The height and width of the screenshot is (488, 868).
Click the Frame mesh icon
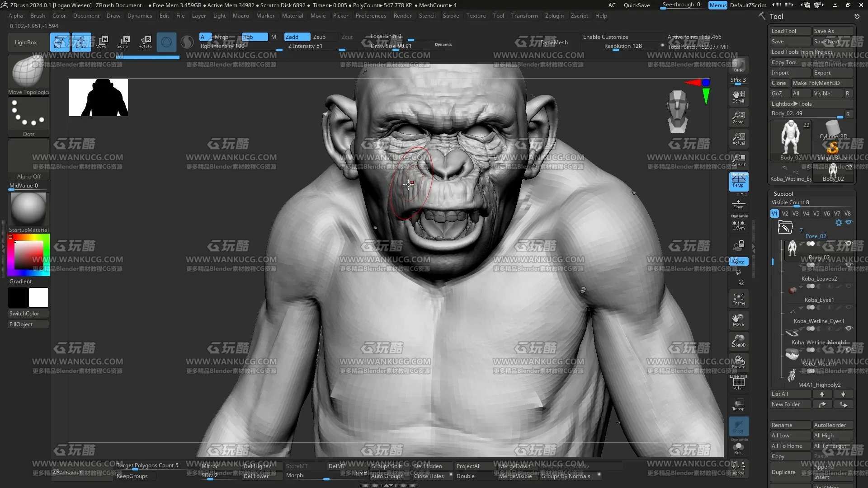pos(738,299)
